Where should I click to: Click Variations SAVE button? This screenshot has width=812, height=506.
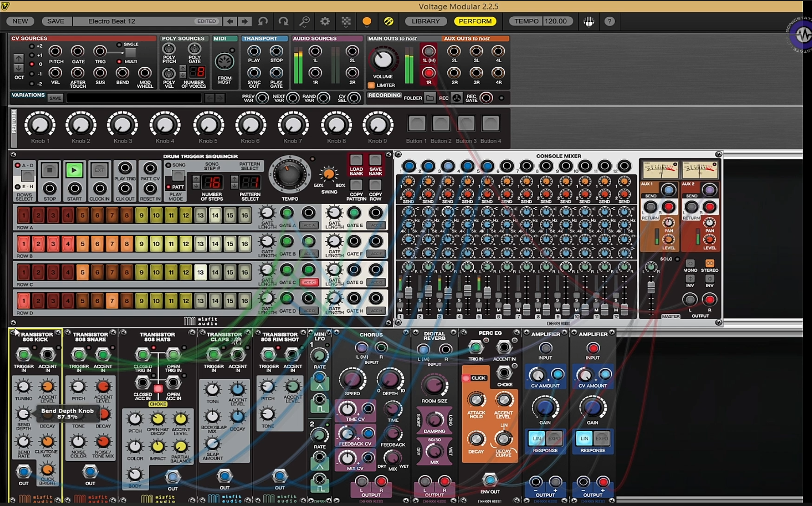coord(55,98)
